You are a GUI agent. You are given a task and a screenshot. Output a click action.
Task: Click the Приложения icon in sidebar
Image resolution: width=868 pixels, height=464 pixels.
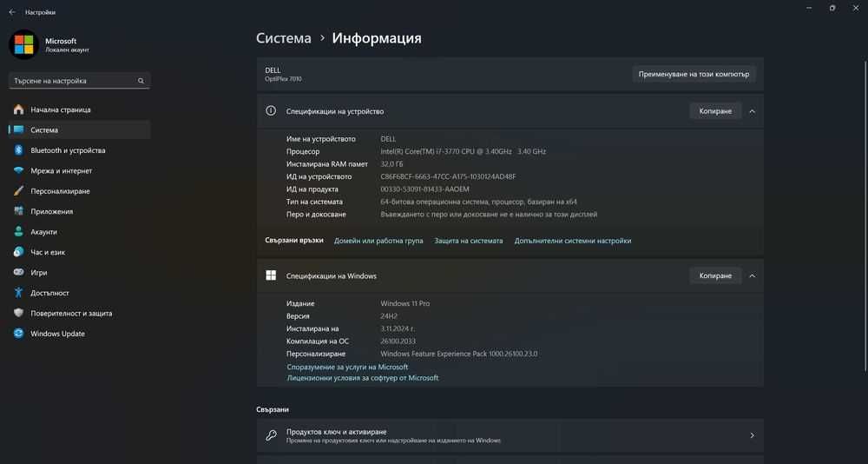pos(18,211)
